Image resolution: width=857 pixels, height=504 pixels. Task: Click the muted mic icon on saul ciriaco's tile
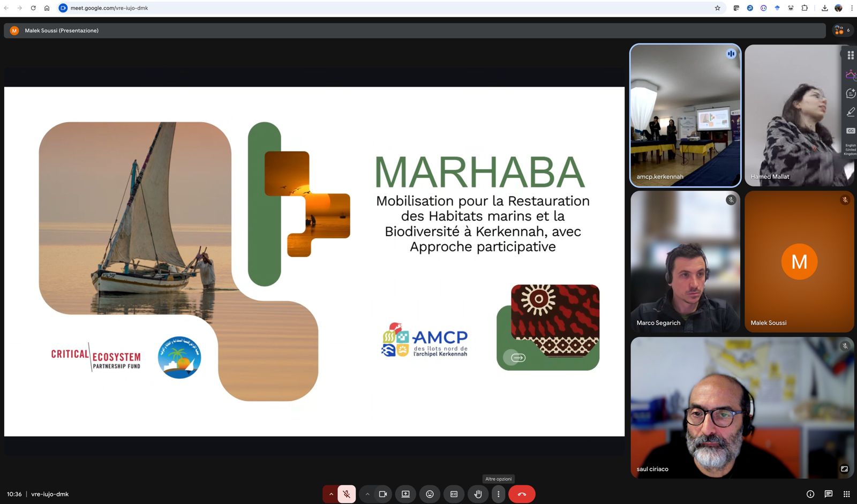[x=845, y=346]
